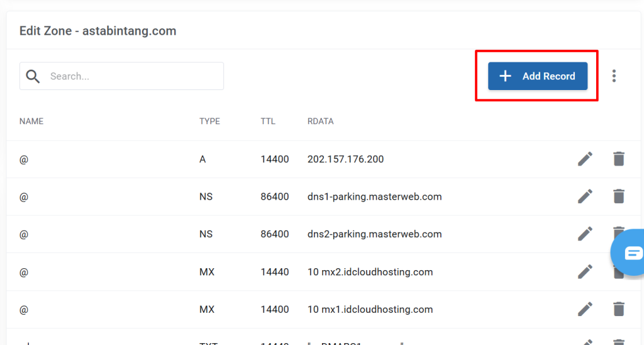Edit the A record 202.157.176.200
Screen dimensions: 644x345
585,159
